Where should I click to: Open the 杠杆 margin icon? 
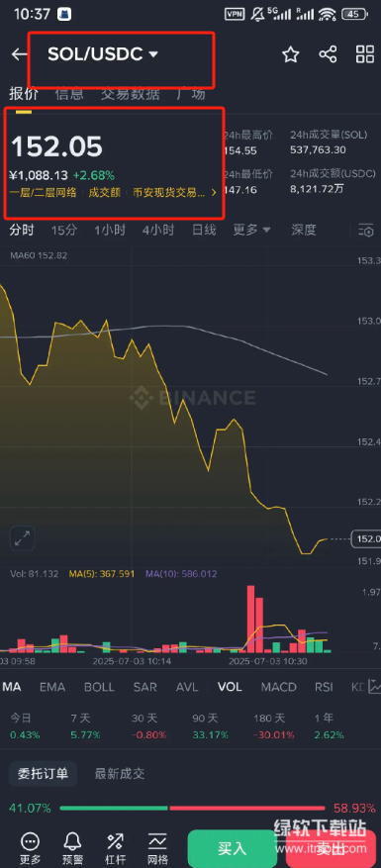coord(115,842)
